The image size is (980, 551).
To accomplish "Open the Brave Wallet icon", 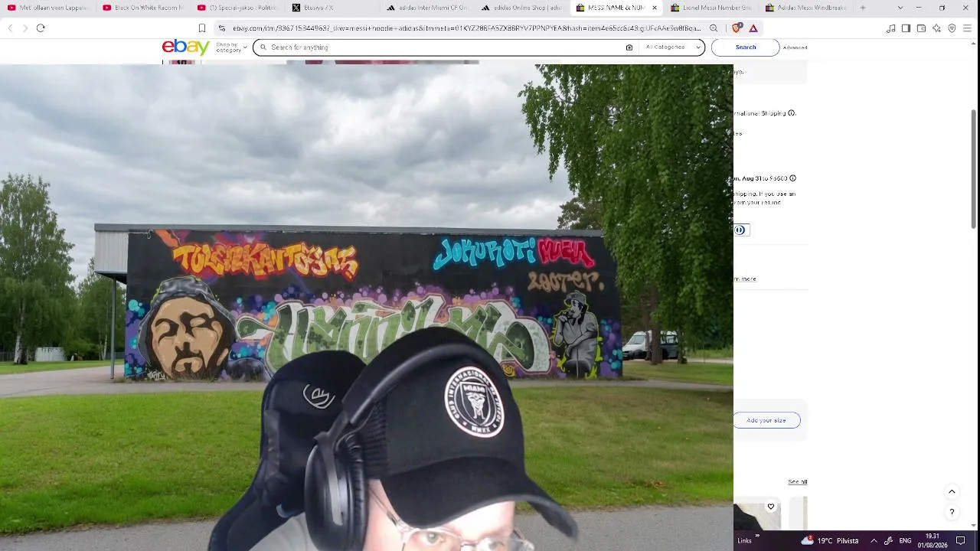I will click(x=922, y=28).
